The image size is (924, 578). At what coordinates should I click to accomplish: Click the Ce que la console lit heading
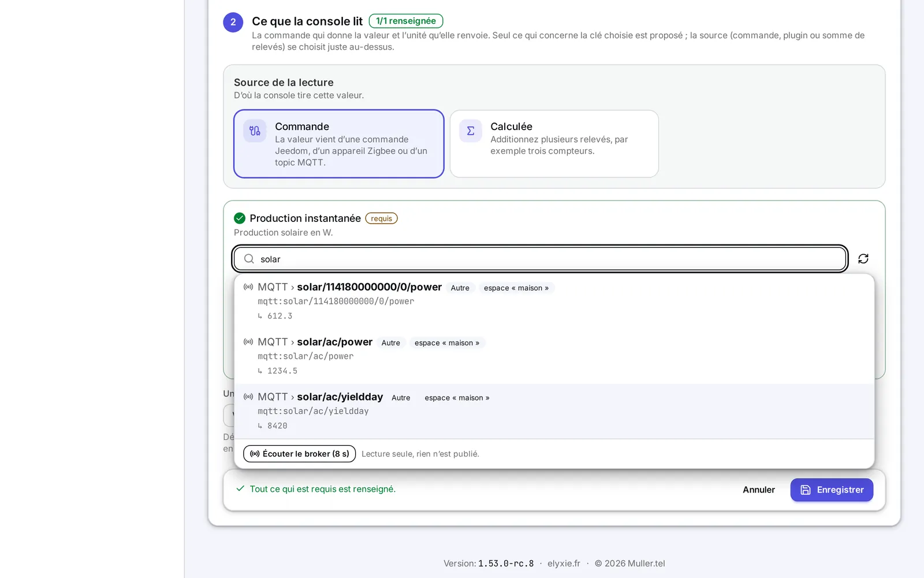click(x=307, y=21)
